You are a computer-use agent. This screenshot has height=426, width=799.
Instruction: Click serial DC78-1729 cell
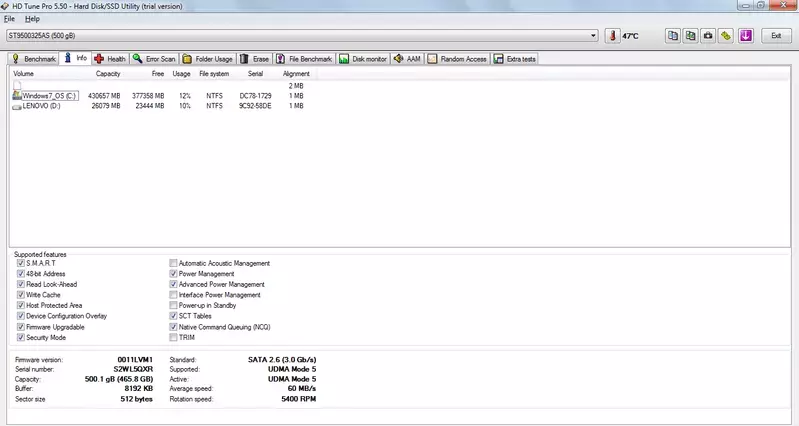click(255, 96)
